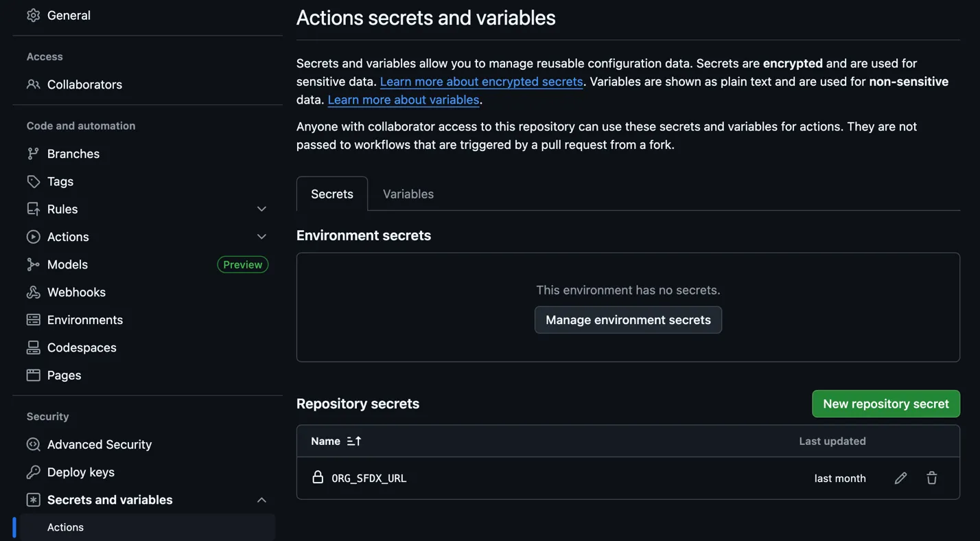980x541 pixels.
Task: Open Learn more about variables link
Action: [x=404, y=100]
